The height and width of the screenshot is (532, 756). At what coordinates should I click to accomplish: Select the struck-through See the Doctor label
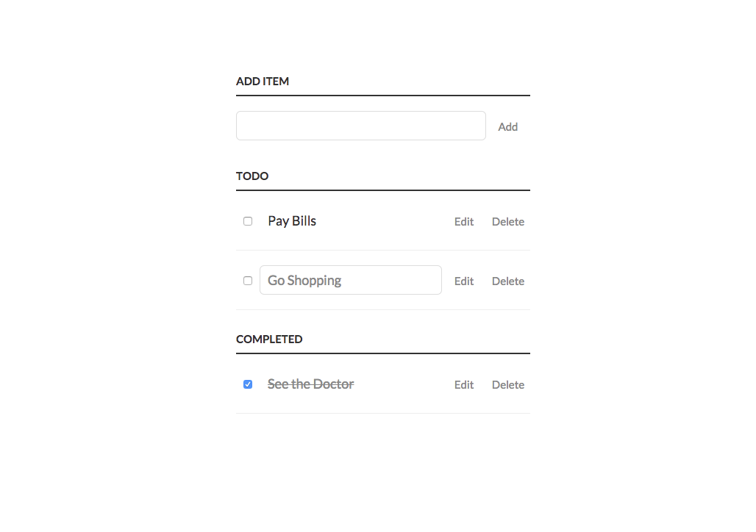point(310,384)
